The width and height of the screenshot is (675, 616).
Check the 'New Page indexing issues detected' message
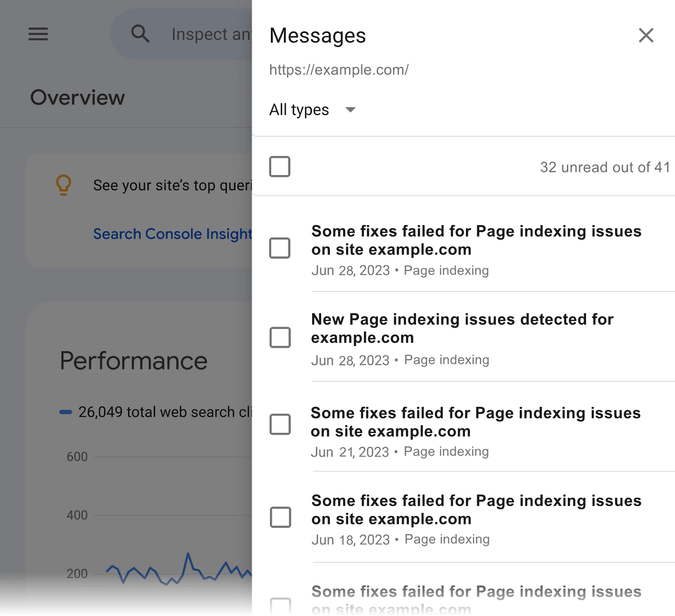coord(280,337)
